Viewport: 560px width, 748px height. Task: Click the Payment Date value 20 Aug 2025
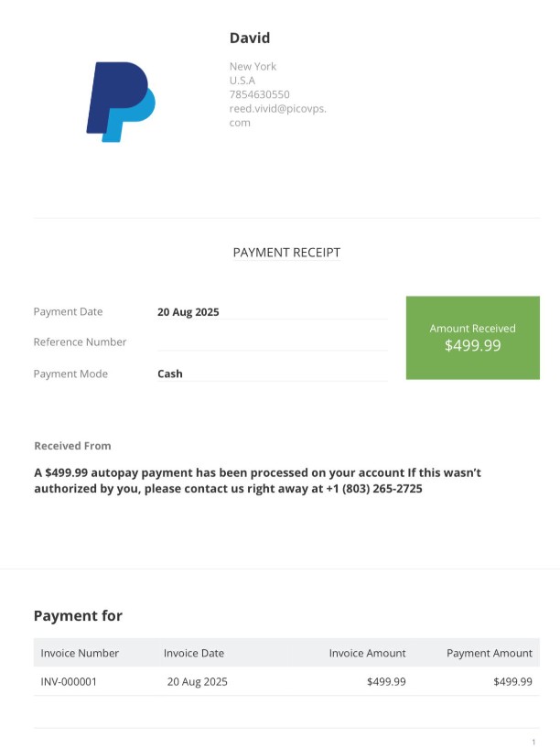188,311
